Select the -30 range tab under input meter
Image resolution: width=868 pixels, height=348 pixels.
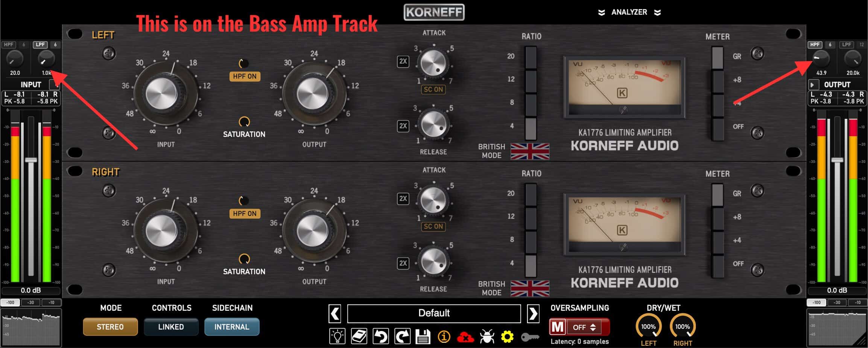[x=30, y=302]
